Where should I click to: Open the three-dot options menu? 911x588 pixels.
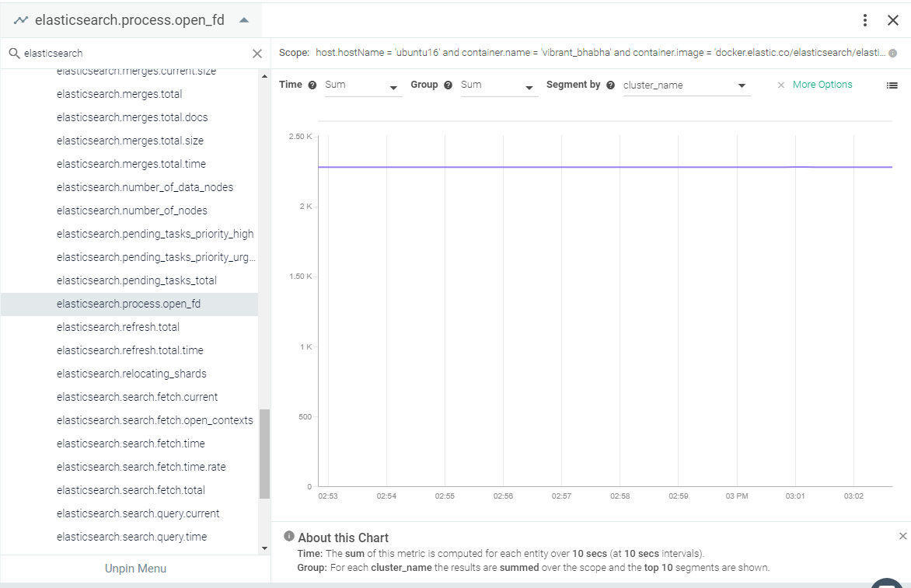pos(865,20)
